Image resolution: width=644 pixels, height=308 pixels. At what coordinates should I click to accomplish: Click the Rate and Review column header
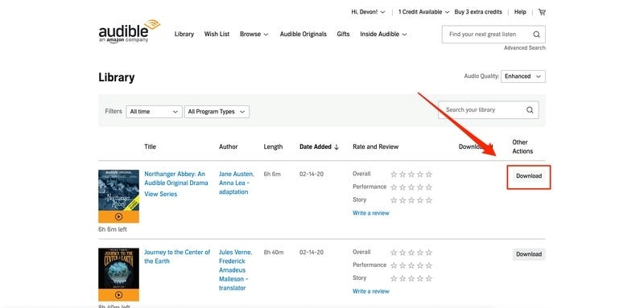click(x=375, y=147)
